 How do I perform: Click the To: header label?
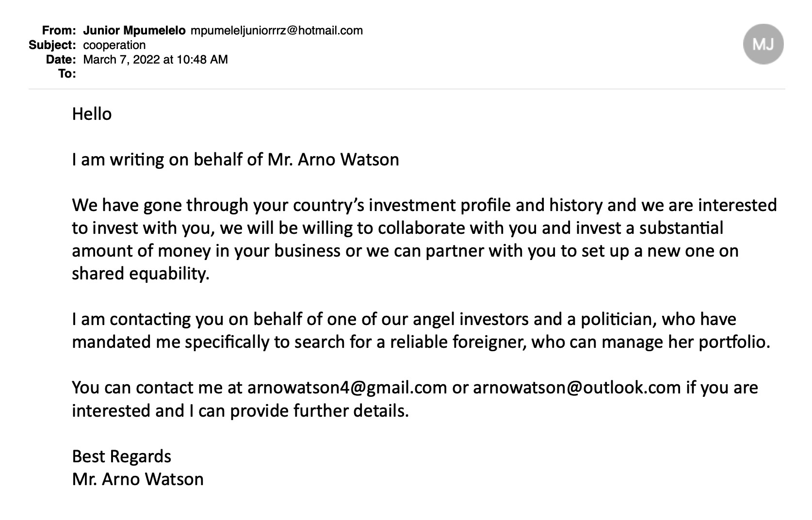click(x=67, y=74)
